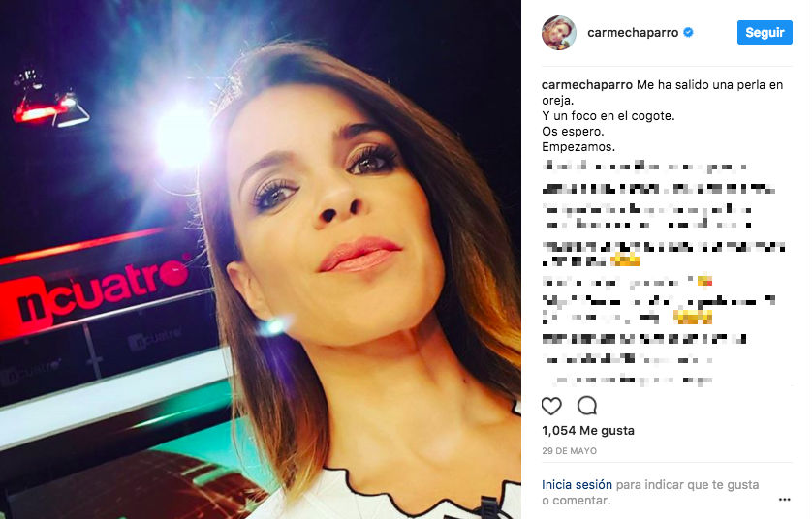The width and height of the screenshot is (812, 519).
Task: Click 'Y un foco en el cogote' text
Action: click(608, 116)
